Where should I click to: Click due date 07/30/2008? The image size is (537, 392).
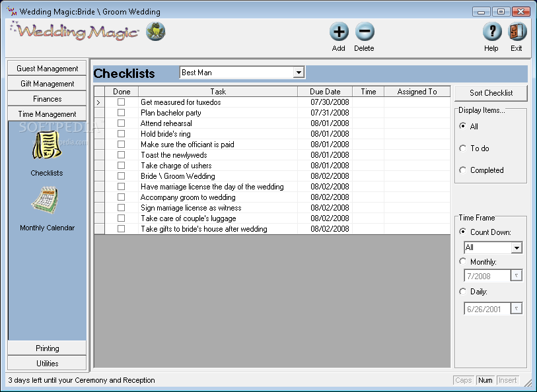coord(330,102)
